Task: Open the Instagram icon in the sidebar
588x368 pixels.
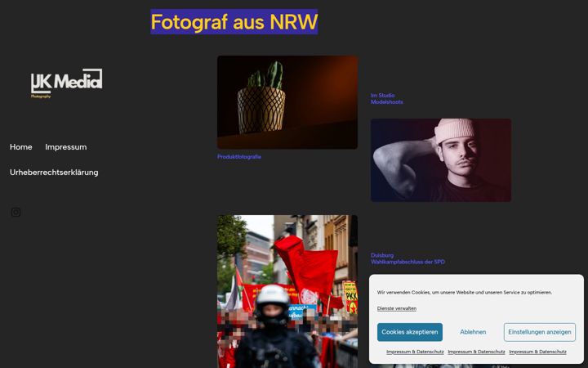Action: click(16, 212)
